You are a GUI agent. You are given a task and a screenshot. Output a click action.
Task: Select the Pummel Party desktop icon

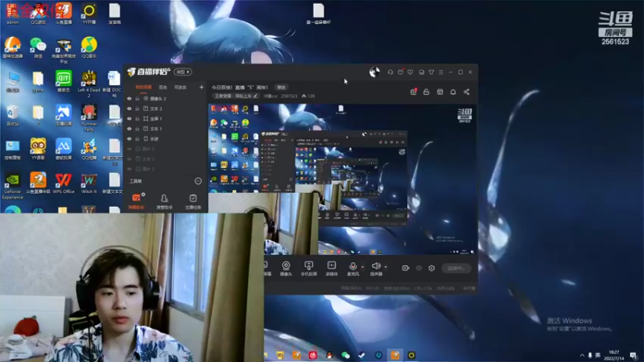[x=89, y=117]
